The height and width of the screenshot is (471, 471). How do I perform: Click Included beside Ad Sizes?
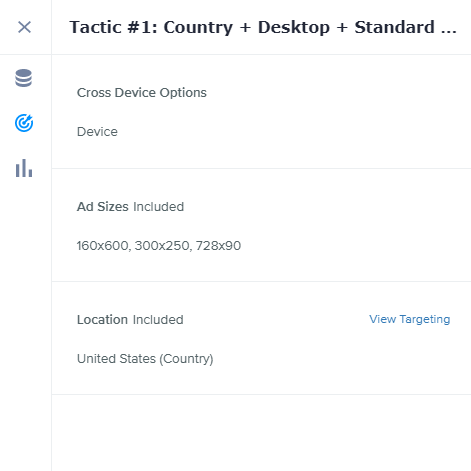(159, 207)
